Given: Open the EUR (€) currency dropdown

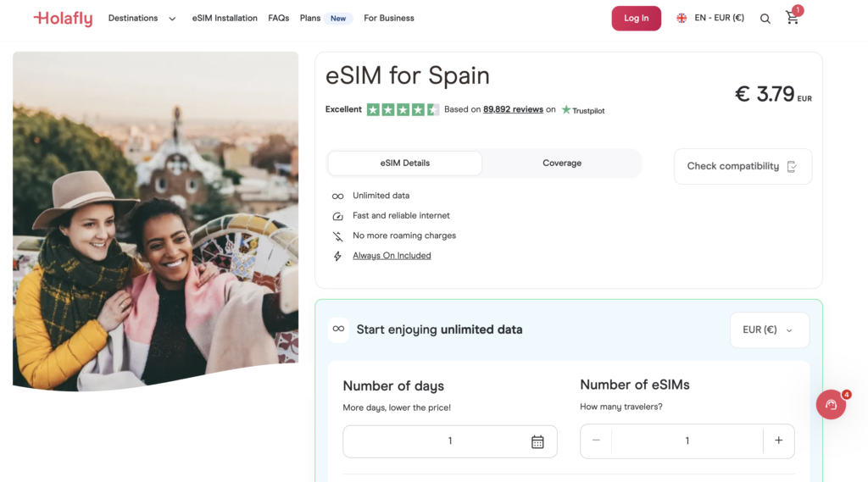Looking at the screenshot, I should pyautogui.click(x=770, y=330).
